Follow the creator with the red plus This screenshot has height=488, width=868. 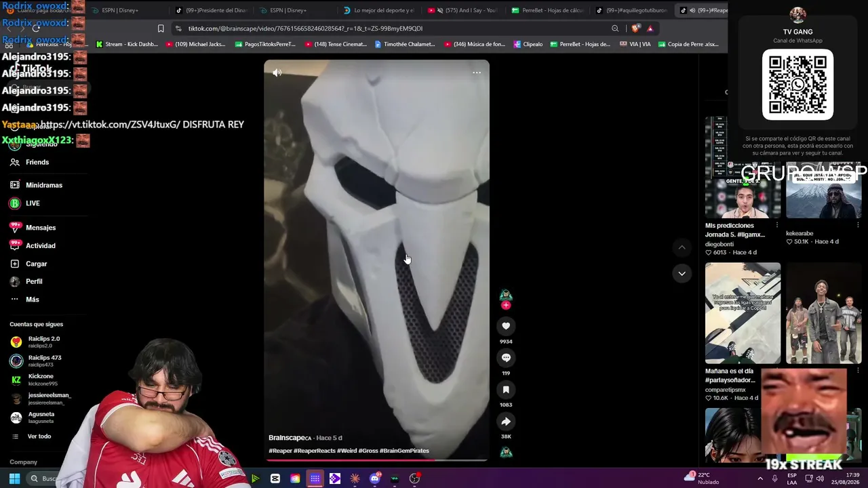[506, 306]
